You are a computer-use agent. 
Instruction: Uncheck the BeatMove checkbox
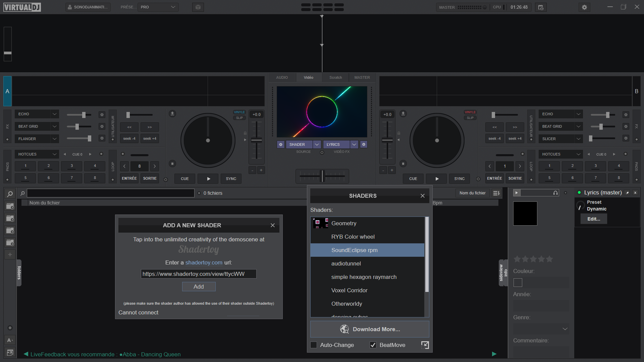tap(373, 345)
